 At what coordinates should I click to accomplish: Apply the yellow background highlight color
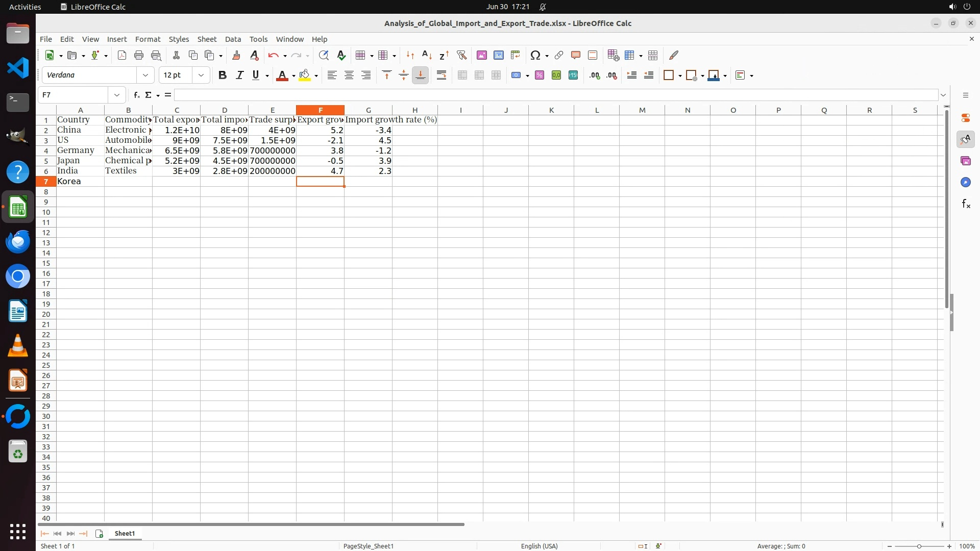pos(305,76)
